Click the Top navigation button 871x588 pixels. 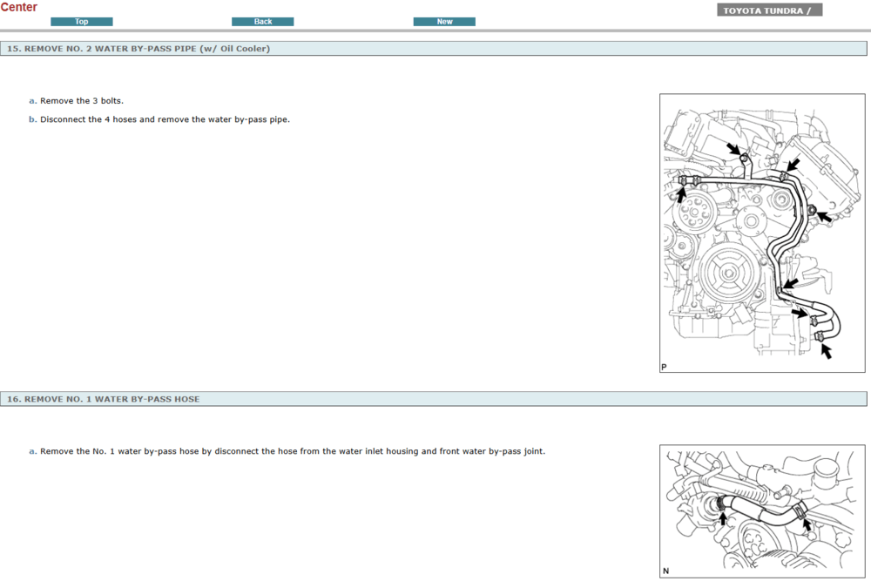pyautogui.click(x=82, y=22)
